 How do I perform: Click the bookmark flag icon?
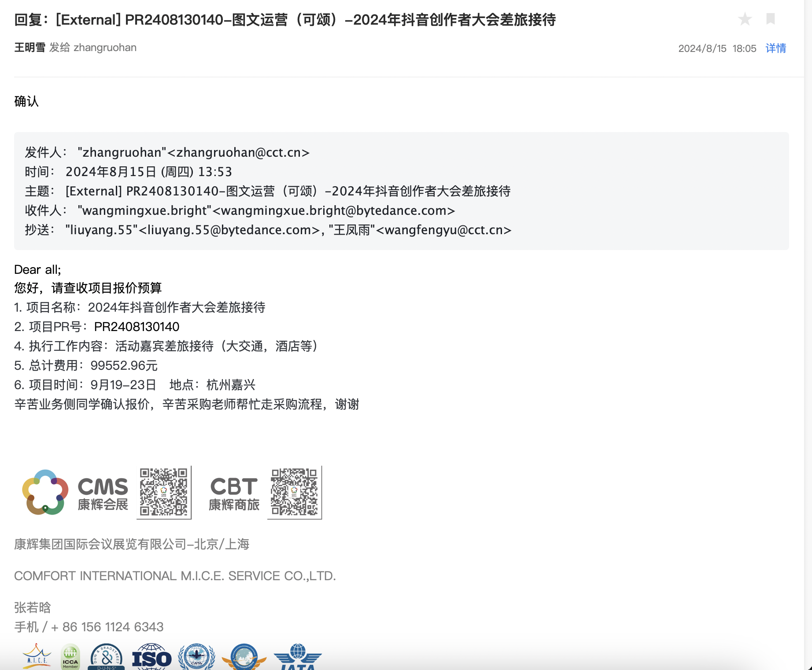(x=770, y=19)
